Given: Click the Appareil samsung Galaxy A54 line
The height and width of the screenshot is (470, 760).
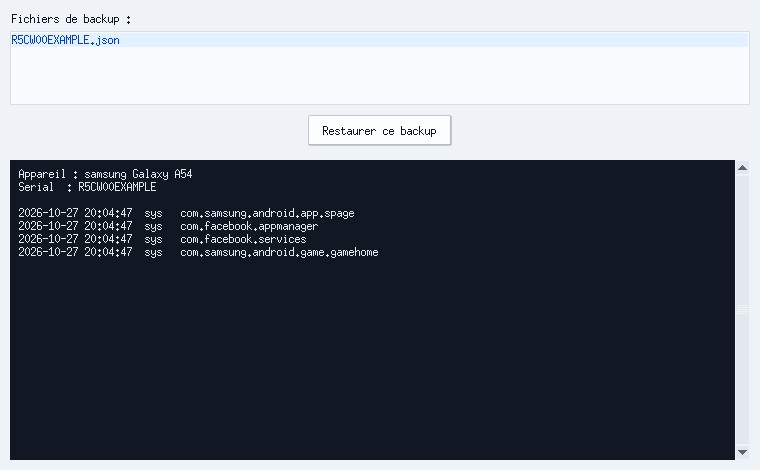Looking at the screenshot, I should tap(105, 174).
